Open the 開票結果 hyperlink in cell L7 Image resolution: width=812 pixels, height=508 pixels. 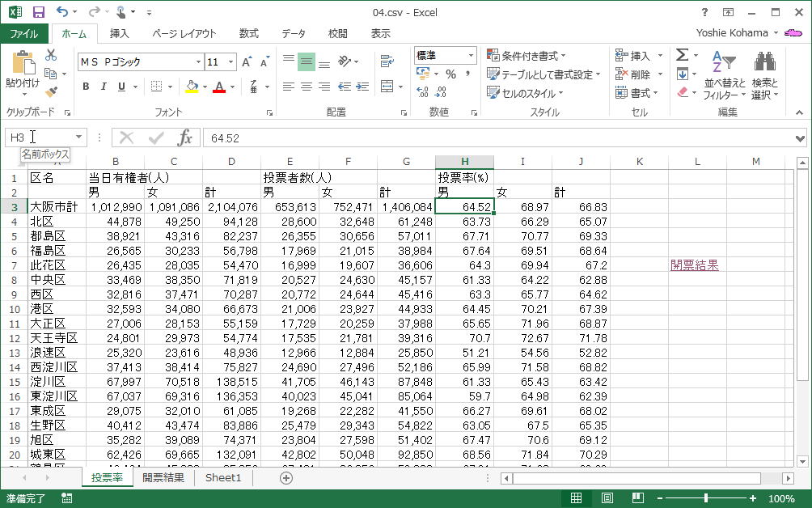click(695, 265)
